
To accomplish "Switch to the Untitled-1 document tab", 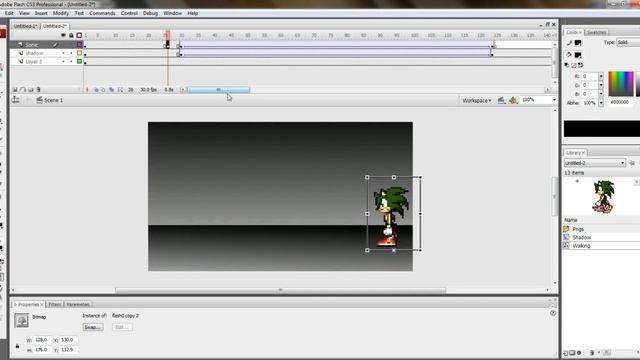I will pyautogui.click(x=25, y=26).
